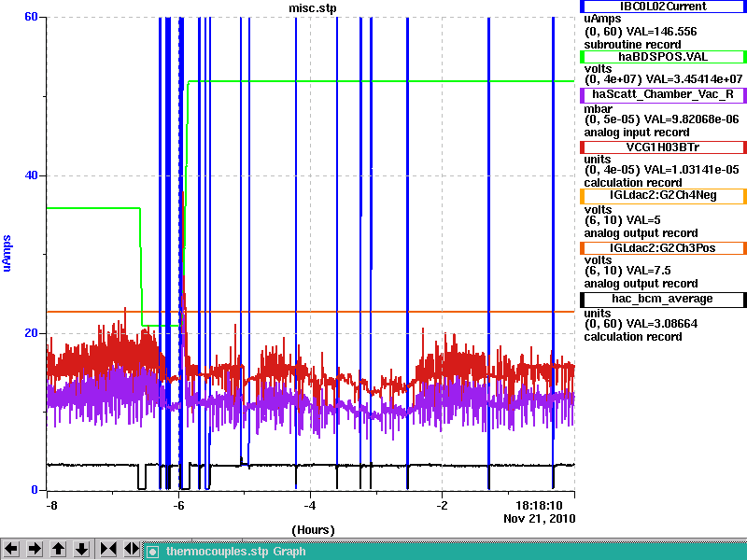Click the -4 hour tick label
Screen dimensions: 747x560
coord(310,505)
